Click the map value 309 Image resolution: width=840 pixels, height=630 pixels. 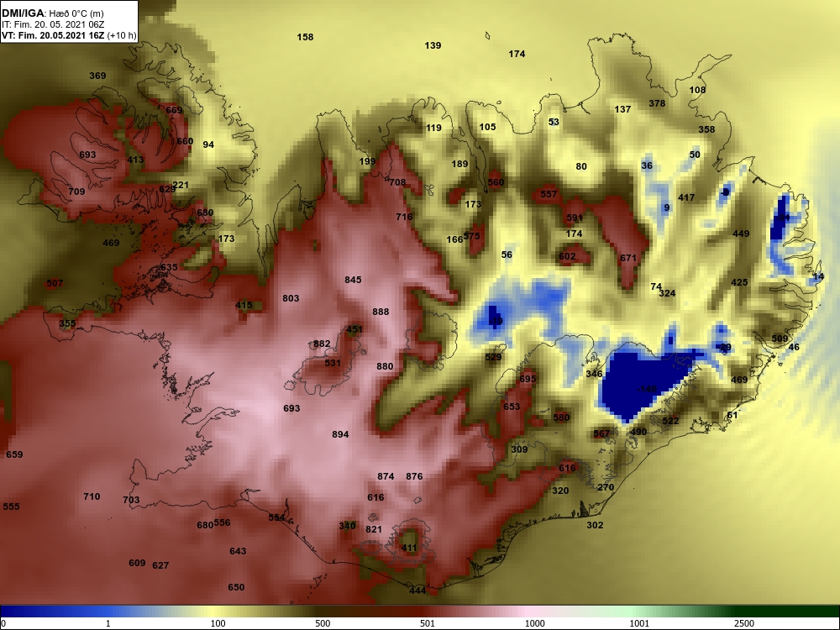click(x=519, y=449)
